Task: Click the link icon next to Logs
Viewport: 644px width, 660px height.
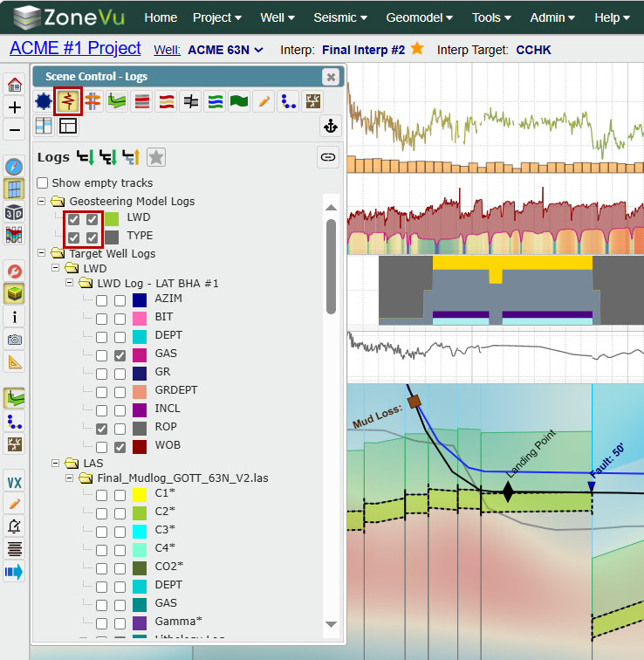Action: tap(328, 157)
